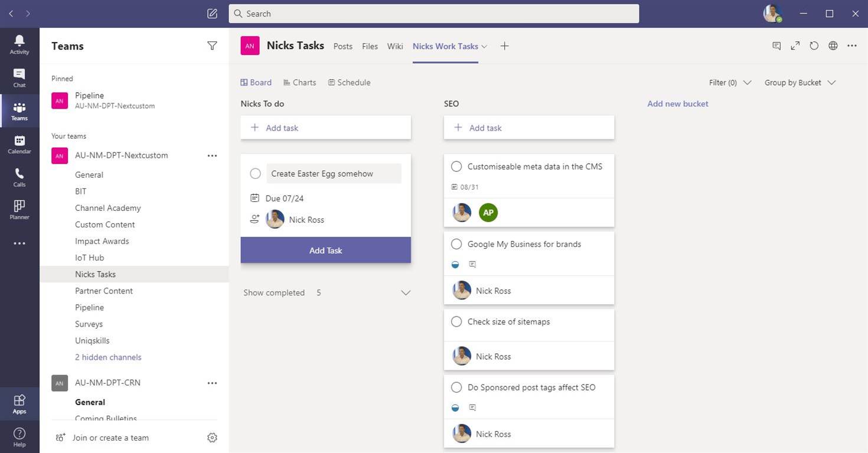Open more options for AU-NM-DPT-CRN team

[x=213, y=383]
